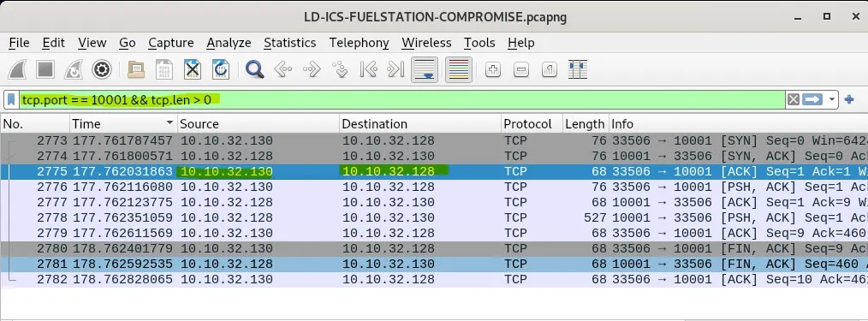This screenshot has width=868, height=321.
Task: Select packet number 2773
Action: tap(434, 140)
